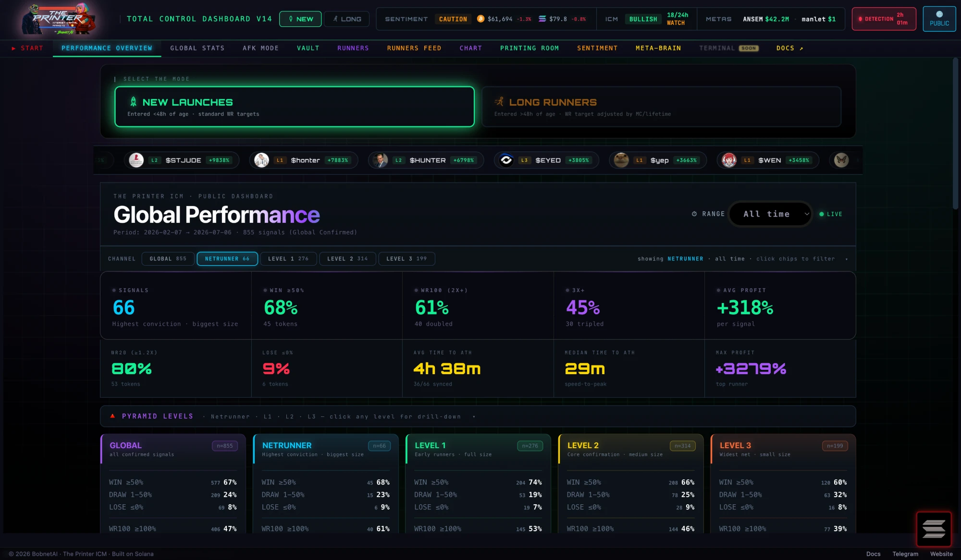Image resolution: width=961 pixels, height=560 pixels.
Task: Select the New Launches mode card
Action: point(295,107)
